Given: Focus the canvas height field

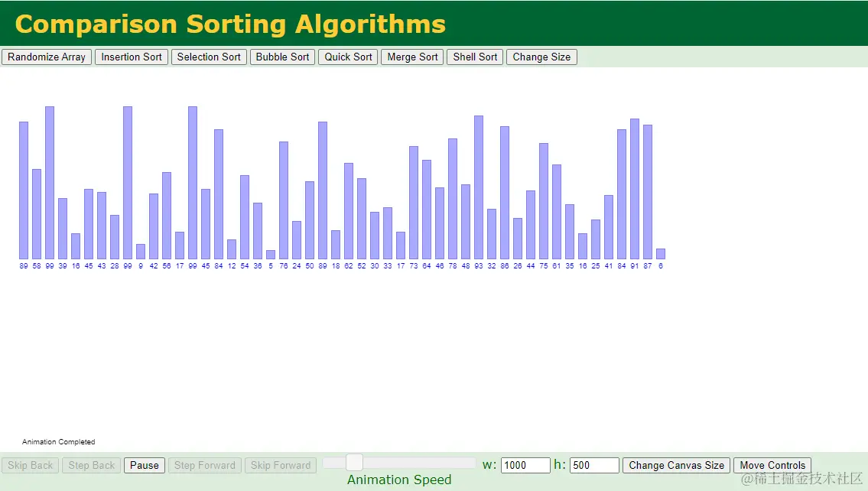Looking at the screenshot, I should coord(594,465).
